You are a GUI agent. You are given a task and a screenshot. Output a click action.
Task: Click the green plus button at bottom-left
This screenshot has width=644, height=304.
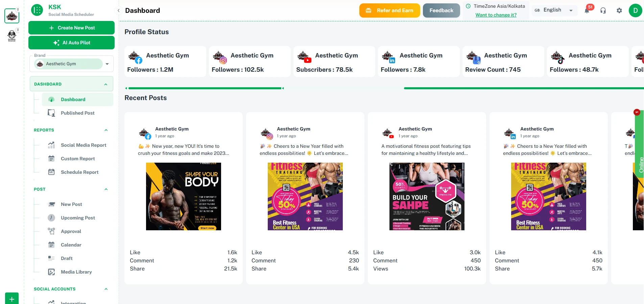pyautogui.click(x=12, y=299)
